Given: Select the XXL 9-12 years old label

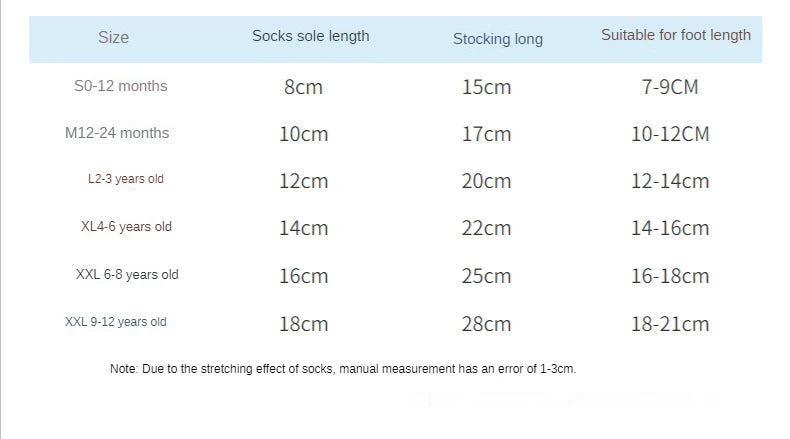Looking at the screenshot, I should pyautogui.click(x=115, y=322).
